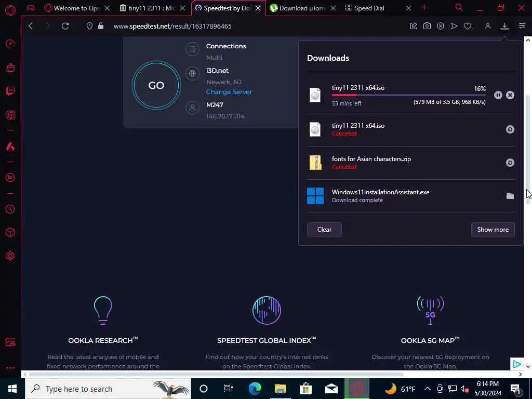Open a new tab with plus button

(424, 7)
